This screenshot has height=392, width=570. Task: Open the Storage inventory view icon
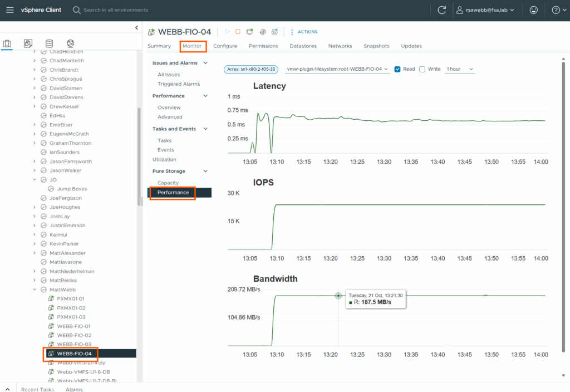(x=49, y=43)
